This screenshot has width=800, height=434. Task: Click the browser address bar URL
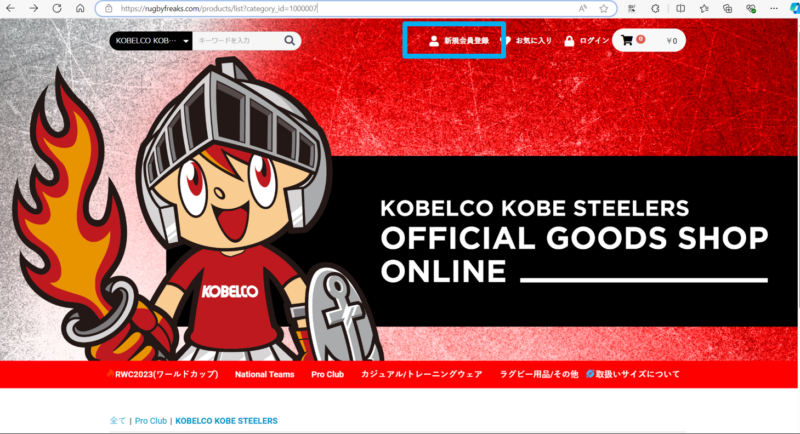click(x=219, y=8)
